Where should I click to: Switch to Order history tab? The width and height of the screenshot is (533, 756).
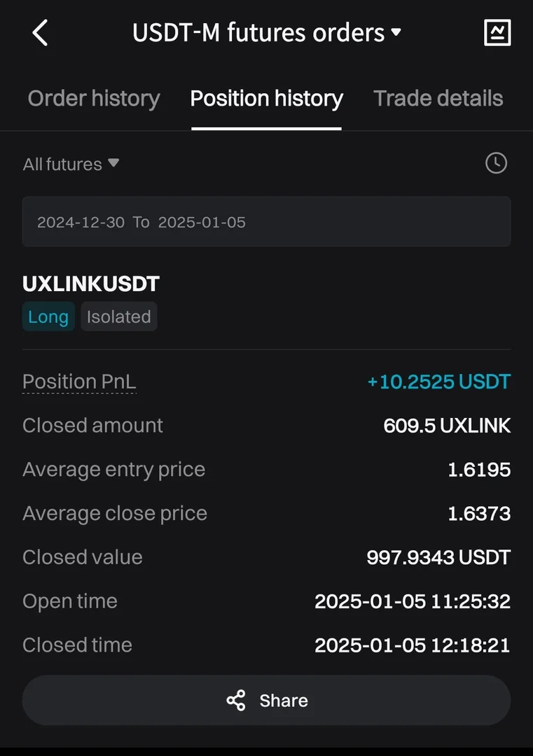pyautogui.click(x=94, y=99)
